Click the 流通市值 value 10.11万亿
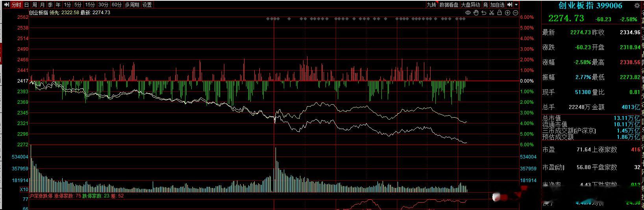Image resolution: width=644 pixels, height=210 pixels. pyautogui.click(x=627, y=125)
